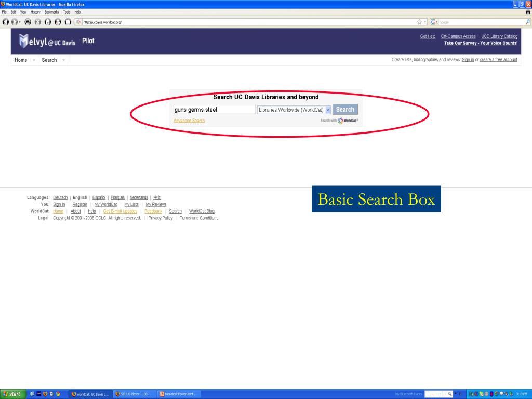The width and height of the screenshot is (532, 399).
Task: Expand the Home menu arrow
Action: [x=34, y=60]
